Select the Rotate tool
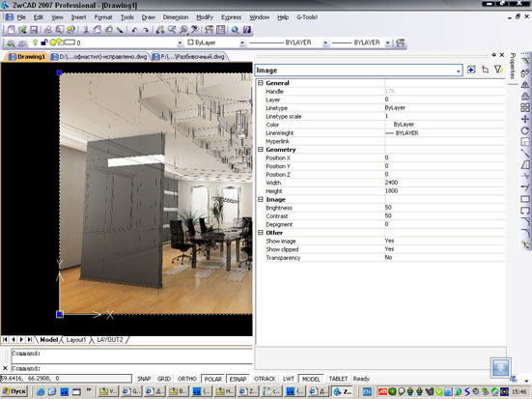 click(x=525, y=130)
